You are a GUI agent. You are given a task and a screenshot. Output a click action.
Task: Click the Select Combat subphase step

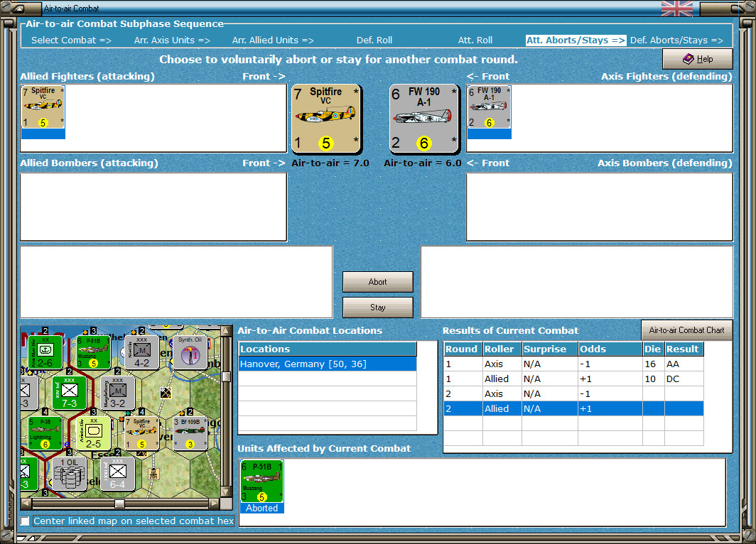(71, 40)
